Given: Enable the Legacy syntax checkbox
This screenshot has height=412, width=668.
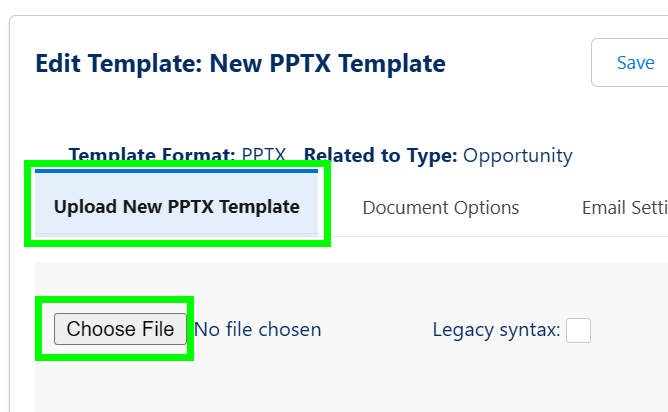Looking at the screenshot, I should coord(578,330).
